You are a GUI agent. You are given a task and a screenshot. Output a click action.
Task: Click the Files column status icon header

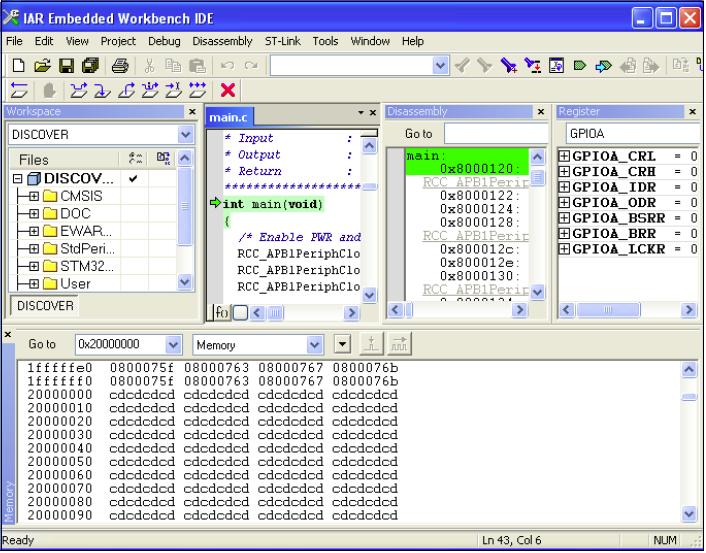[135, 159]
